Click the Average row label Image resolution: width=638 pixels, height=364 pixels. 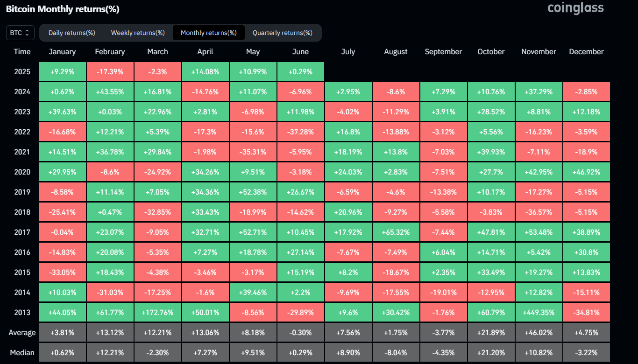[22, 332]
